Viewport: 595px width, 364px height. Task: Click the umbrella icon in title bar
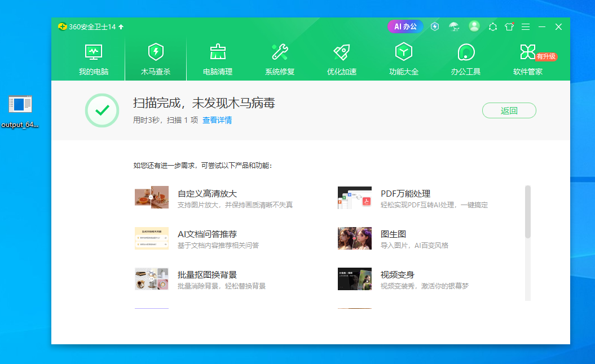(454, 26)
